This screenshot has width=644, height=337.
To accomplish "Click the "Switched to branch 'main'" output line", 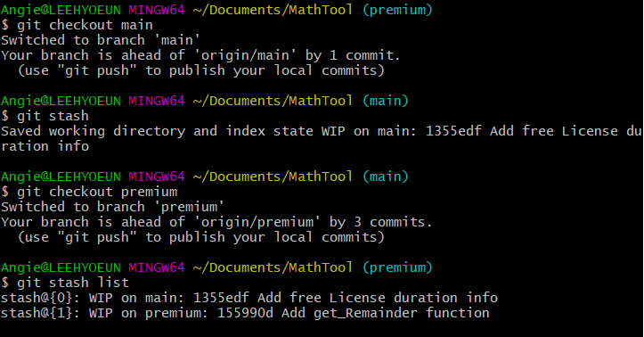I will pyautogui.click(x=101, y=40).
